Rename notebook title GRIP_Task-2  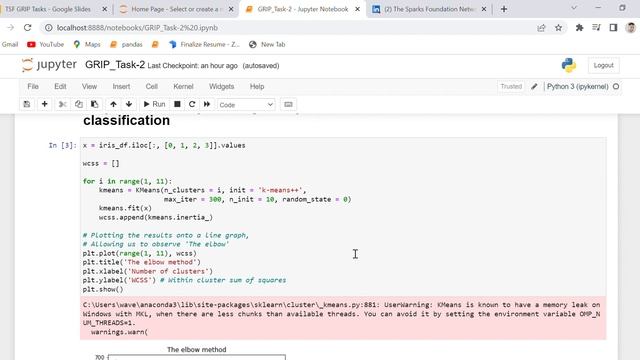tap(115, 65)
